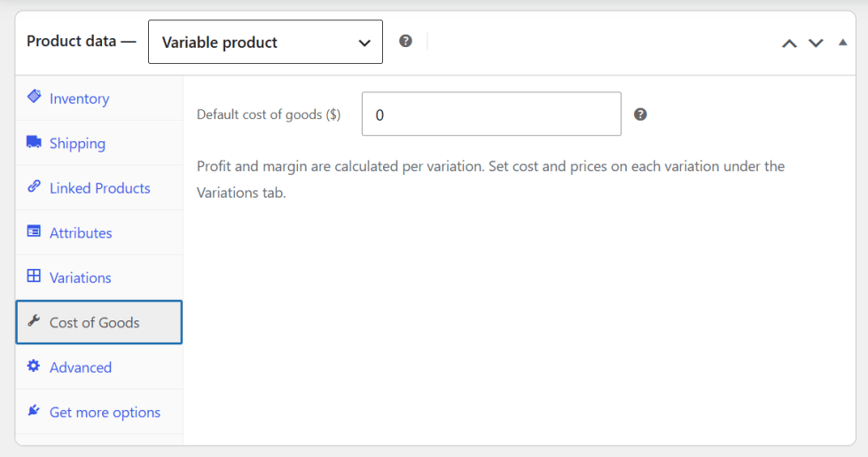Open the Variable product type dropdown
The height and width of the screenshot is (457, 868).
tap(265, 42)
